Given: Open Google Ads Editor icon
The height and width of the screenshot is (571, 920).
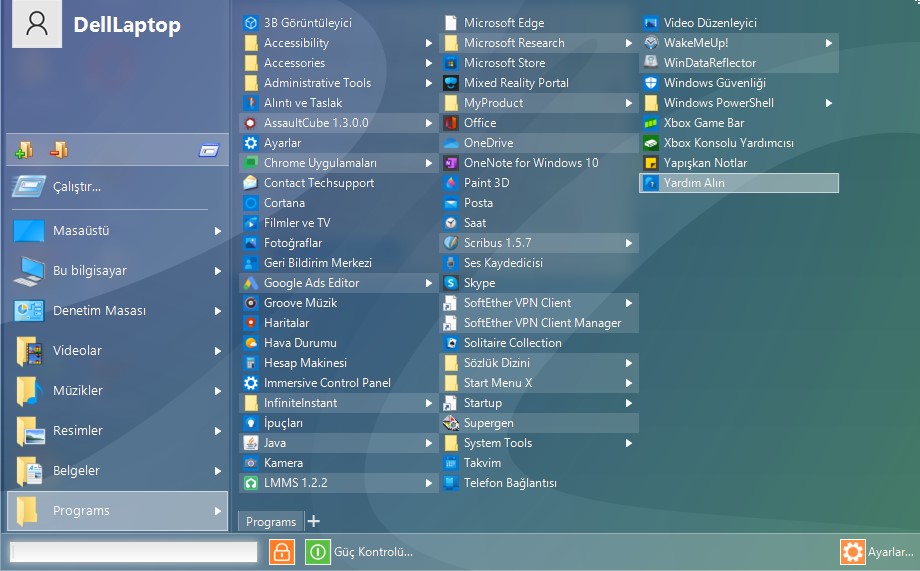Looking at the screenshot, I should (251, 283).
